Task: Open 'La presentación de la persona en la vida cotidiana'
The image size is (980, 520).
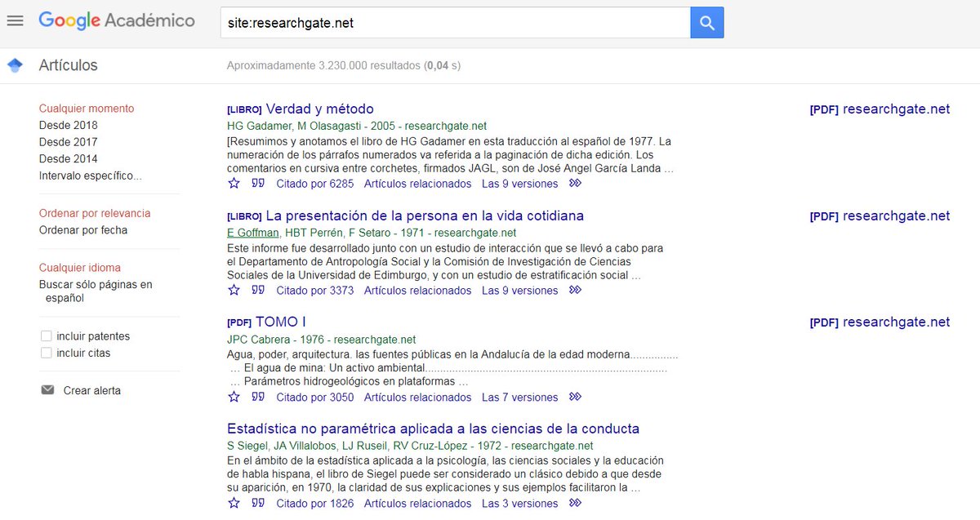Action: point(425,216)
